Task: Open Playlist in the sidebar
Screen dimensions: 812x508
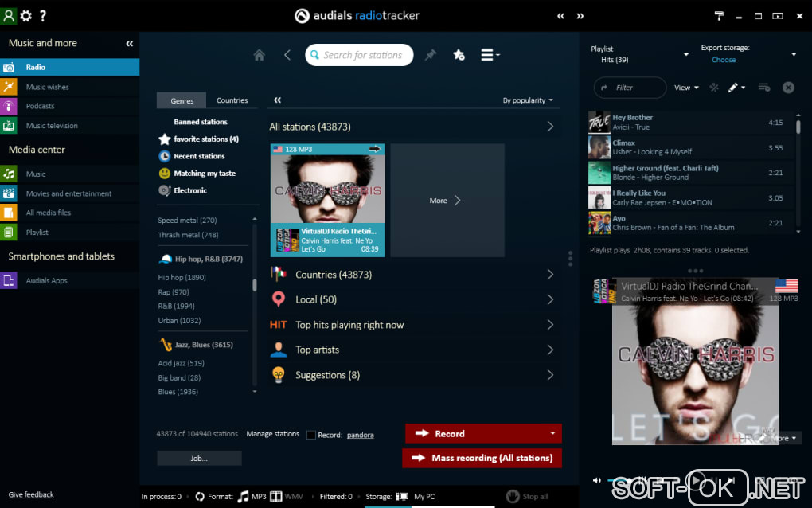Action: pyautogui.click(x=70, y=233)
